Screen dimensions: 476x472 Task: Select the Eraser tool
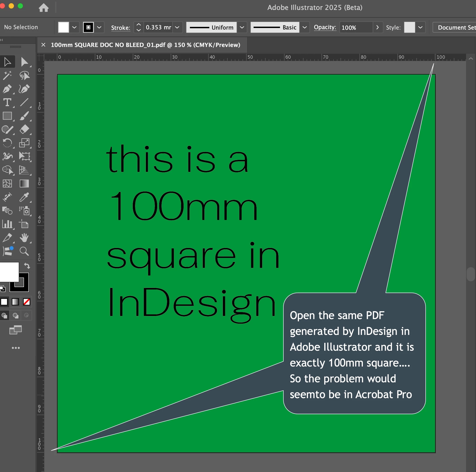24,129
